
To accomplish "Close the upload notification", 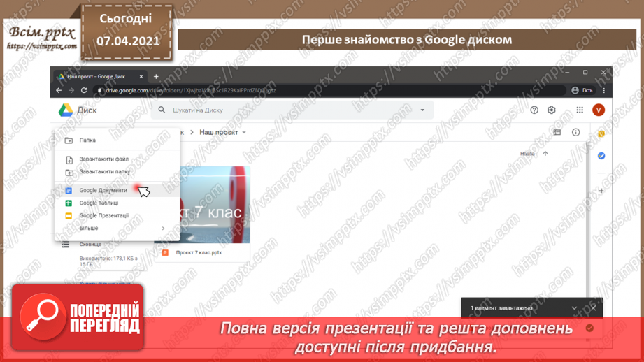I will click(x=594, y=307).
